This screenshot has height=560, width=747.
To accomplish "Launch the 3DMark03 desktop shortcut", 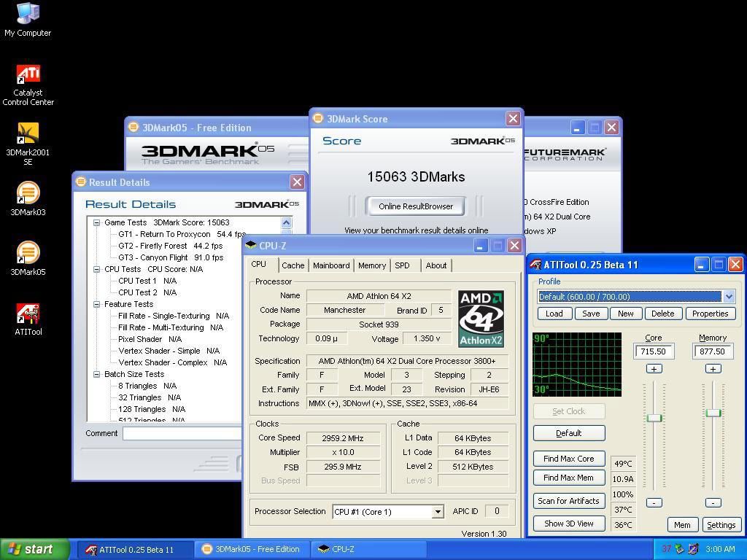I will tap(28, 195).
